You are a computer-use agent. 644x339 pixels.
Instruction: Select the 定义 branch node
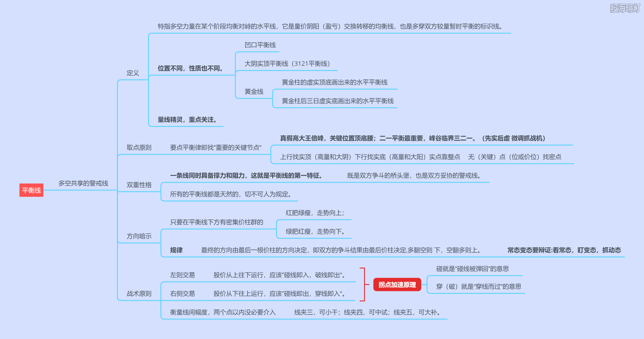(x=133, y=73)
